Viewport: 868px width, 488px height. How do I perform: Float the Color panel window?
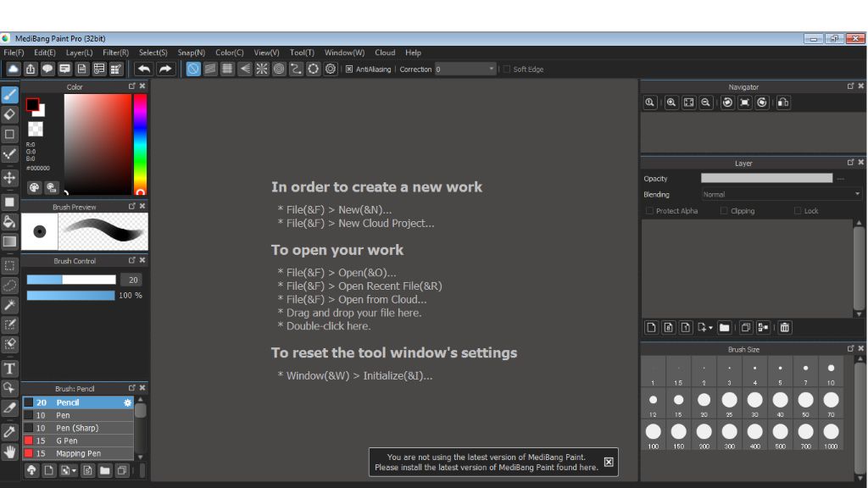(131, 86)
